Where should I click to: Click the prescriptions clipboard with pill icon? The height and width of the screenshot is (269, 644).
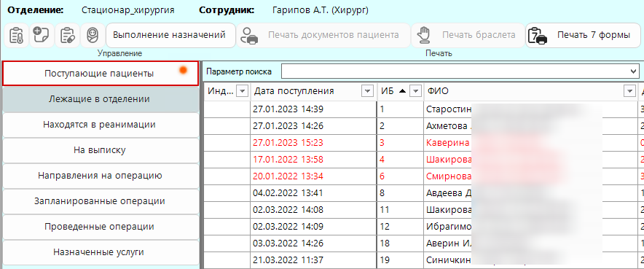67,35
